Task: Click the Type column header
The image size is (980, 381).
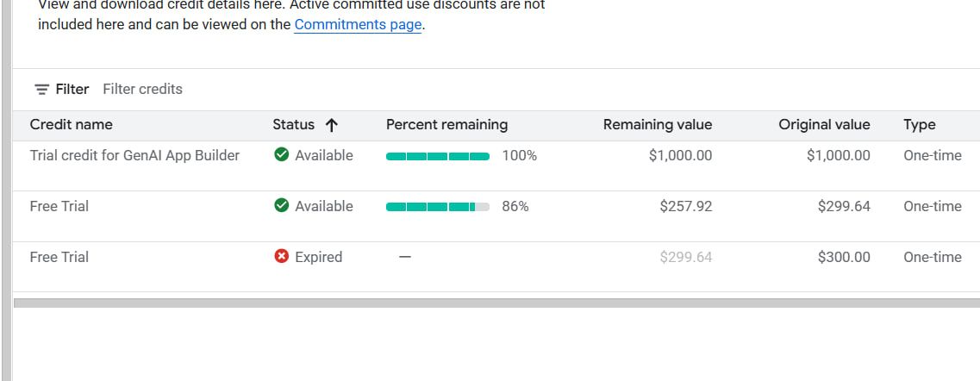Action: (x=919, y=125)
